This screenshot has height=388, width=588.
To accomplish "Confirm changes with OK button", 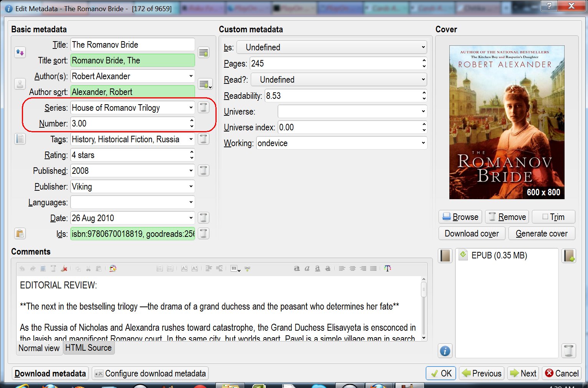I will 441,373.
